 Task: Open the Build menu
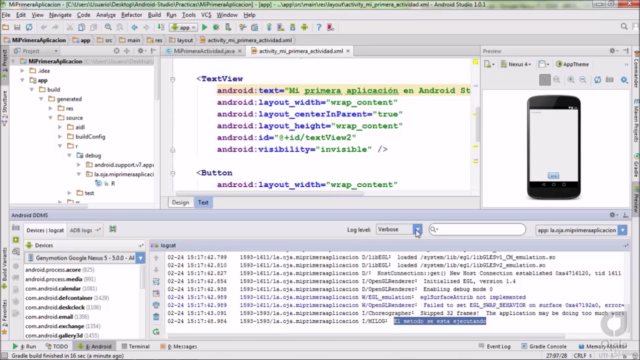click(x=154, y=15)
